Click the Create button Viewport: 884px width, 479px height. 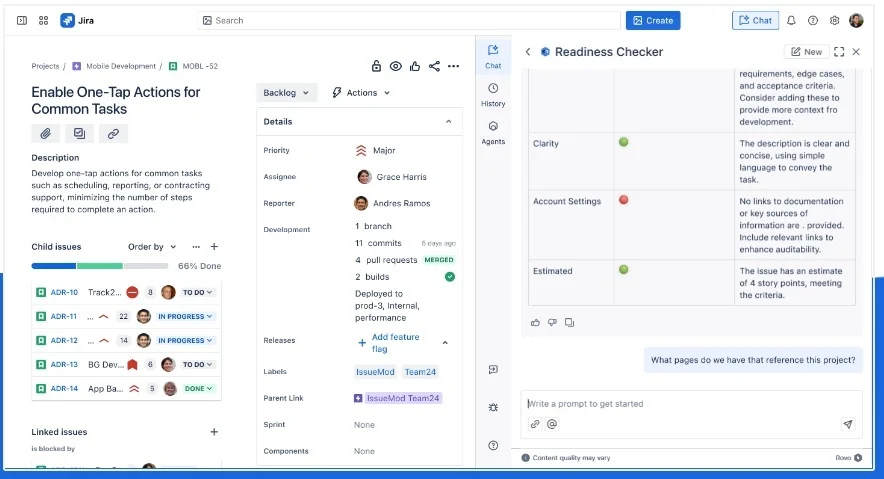tap(653, 21)
